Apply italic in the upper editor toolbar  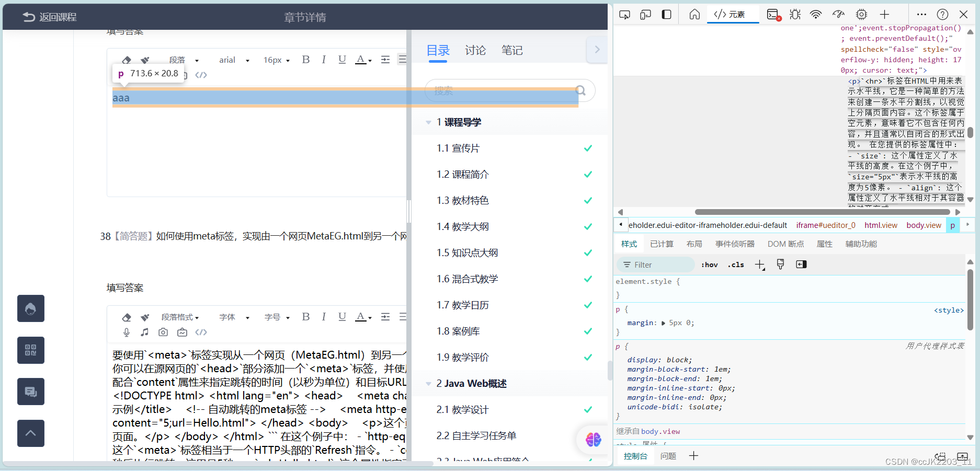click(324, 59)
